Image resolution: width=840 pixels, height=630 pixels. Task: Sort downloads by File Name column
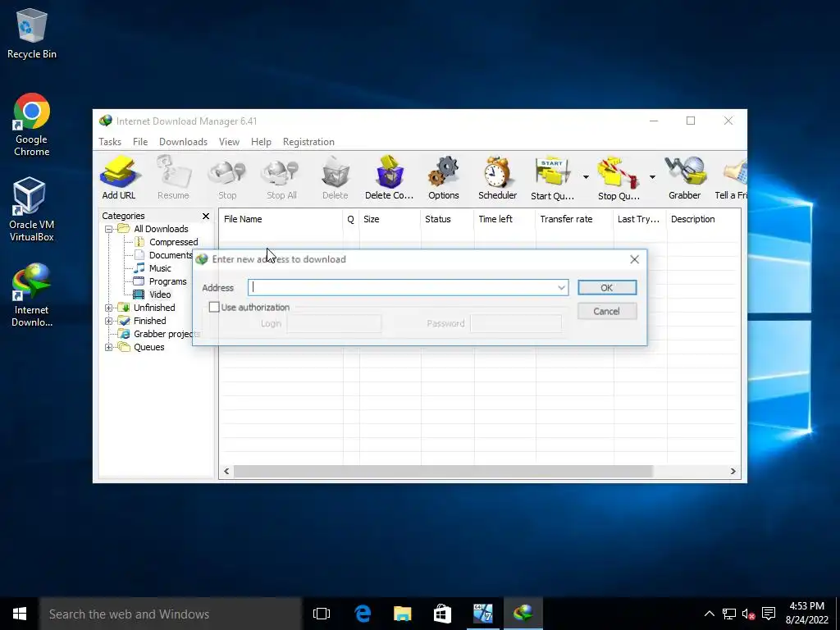point(281,219)
